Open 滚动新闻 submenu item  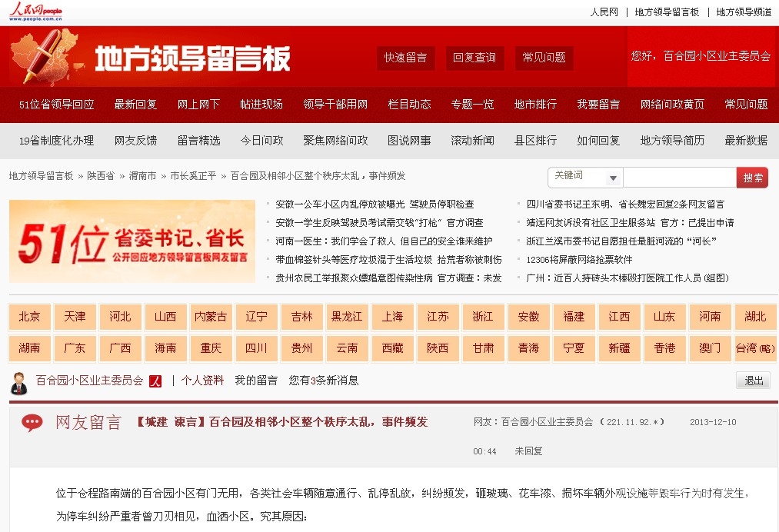click(x=472, y=141)
